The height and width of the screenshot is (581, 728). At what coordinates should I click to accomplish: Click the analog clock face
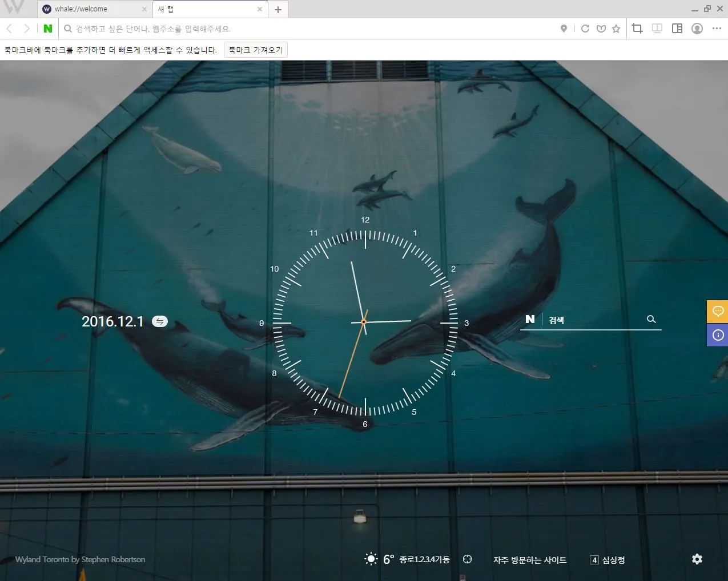pos(365,322)
